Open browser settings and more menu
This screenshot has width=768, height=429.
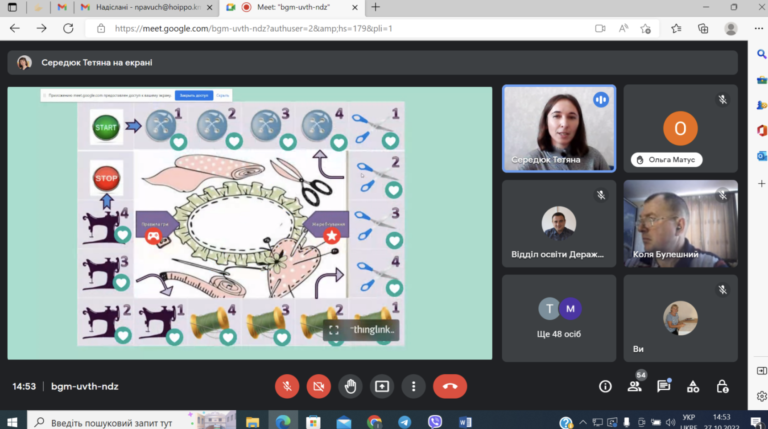tap(759, 28)
